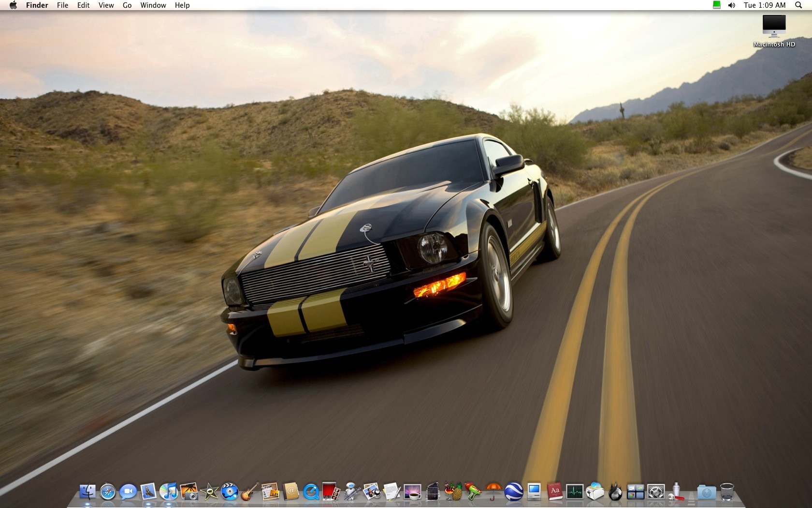The width and height of the screenshot is (812, 508).
Task: Open System Preferences gear icon
Action: 656,492
